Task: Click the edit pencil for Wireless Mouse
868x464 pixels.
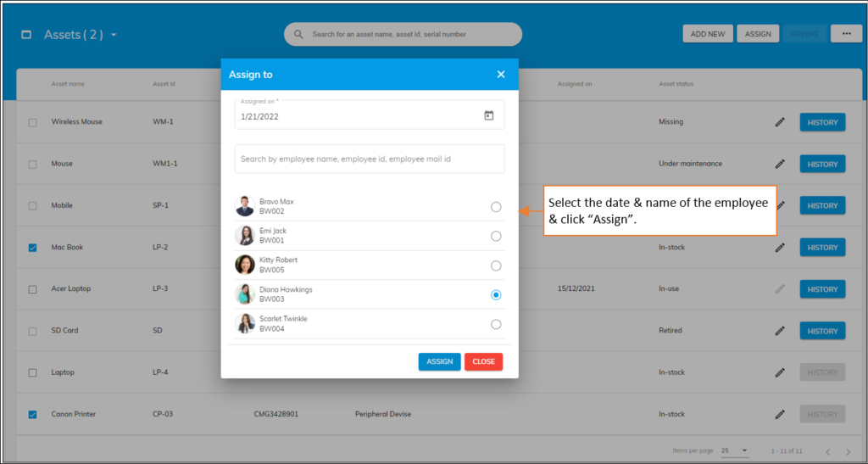Action: (780, 122)
